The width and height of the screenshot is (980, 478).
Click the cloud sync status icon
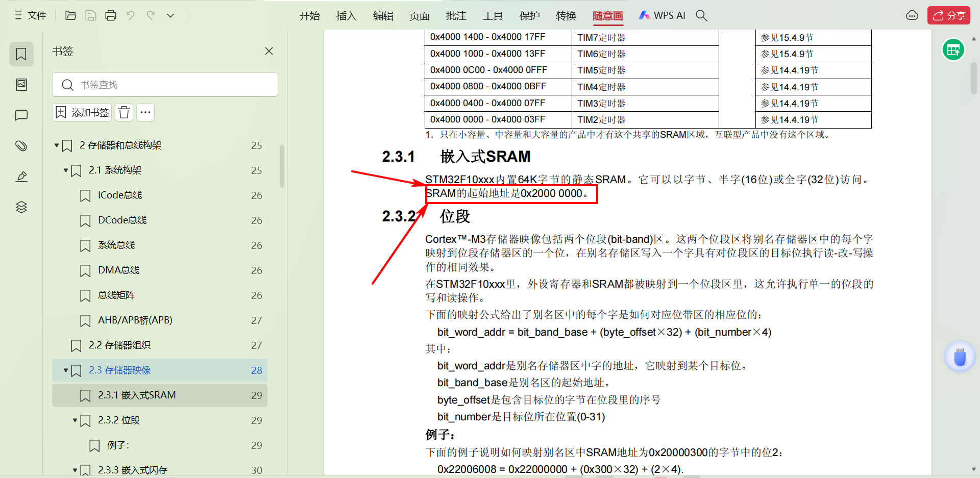[x=912, y=15]
